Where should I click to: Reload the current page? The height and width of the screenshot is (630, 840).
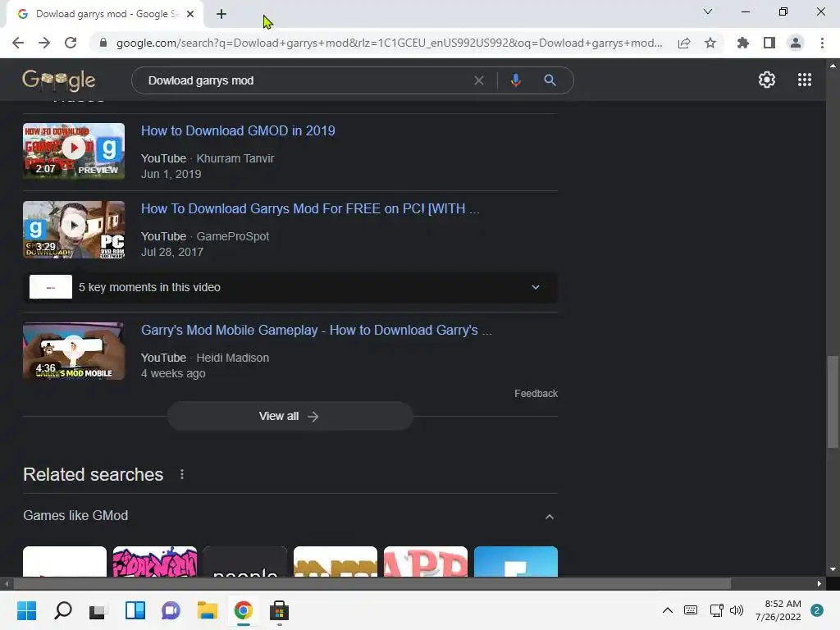coord(71,43)
